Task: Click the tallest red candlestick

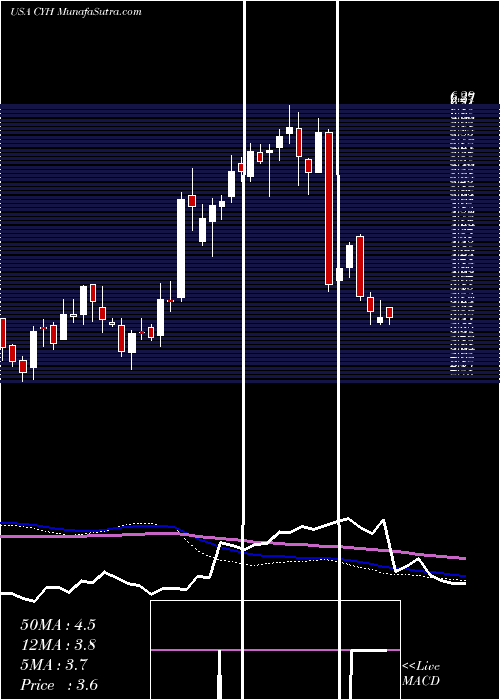Action: (x=329, y=210)
